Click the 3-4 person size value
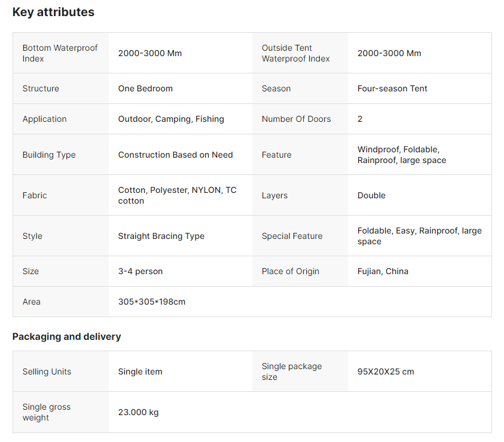This screenshot has height=442, width=504. [x=140, y=271]
